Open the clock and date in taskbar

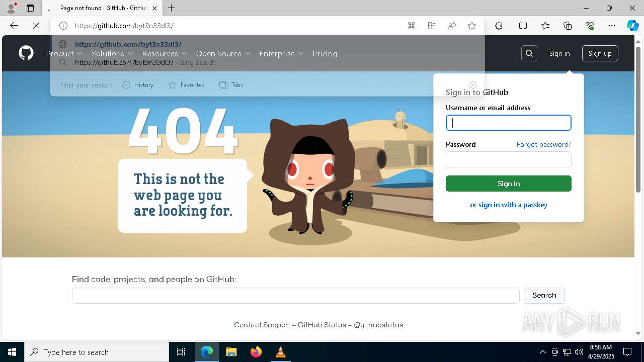[601, 352]
